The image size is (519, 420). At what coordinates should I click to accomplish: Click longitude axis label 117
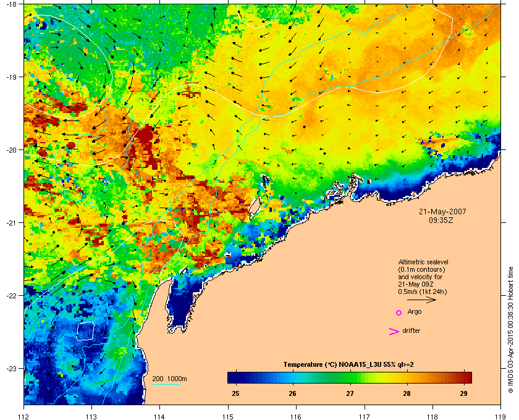click(365, 417)
